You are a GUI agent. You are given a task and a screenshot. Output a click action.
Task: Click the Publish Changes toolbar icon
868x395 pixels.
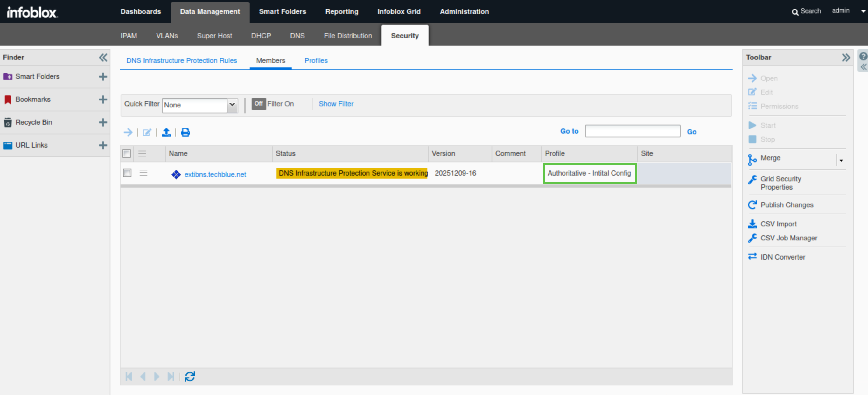point(752,205)
